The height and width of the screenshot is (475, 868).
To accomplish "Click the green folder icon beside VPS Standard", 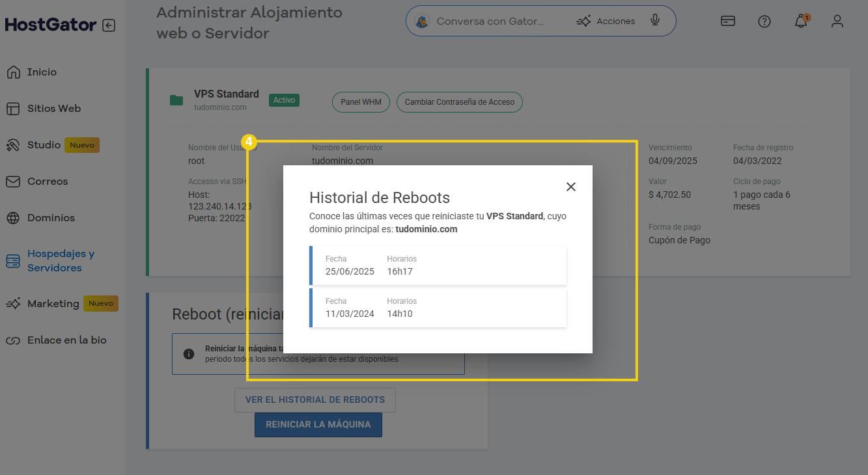I will (176, 100).
